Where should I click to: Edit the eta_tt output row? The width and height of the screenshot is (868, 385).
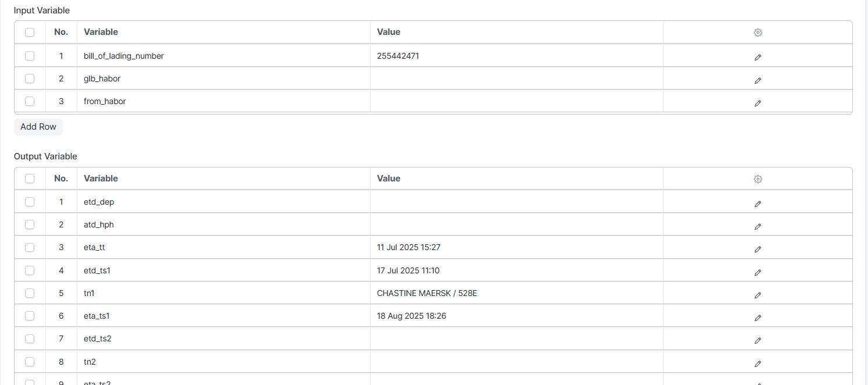tap(757, 249)
